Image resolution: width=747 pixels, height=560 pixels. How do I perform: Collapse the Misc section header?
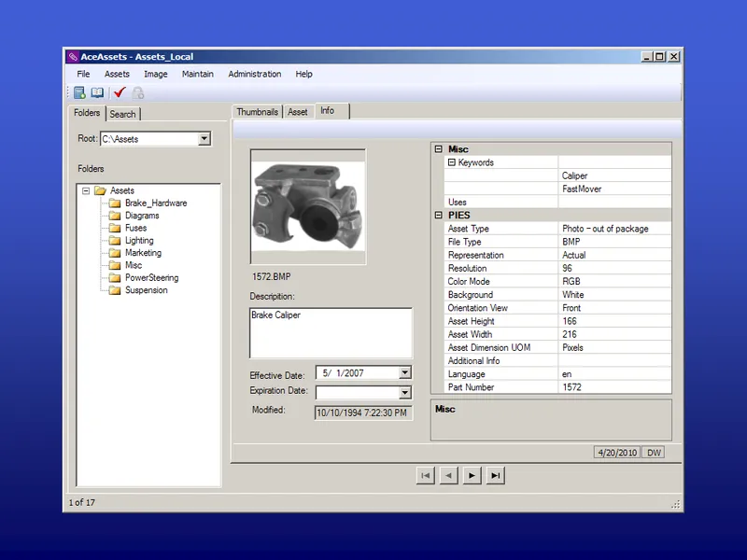[x=439, y=148]
